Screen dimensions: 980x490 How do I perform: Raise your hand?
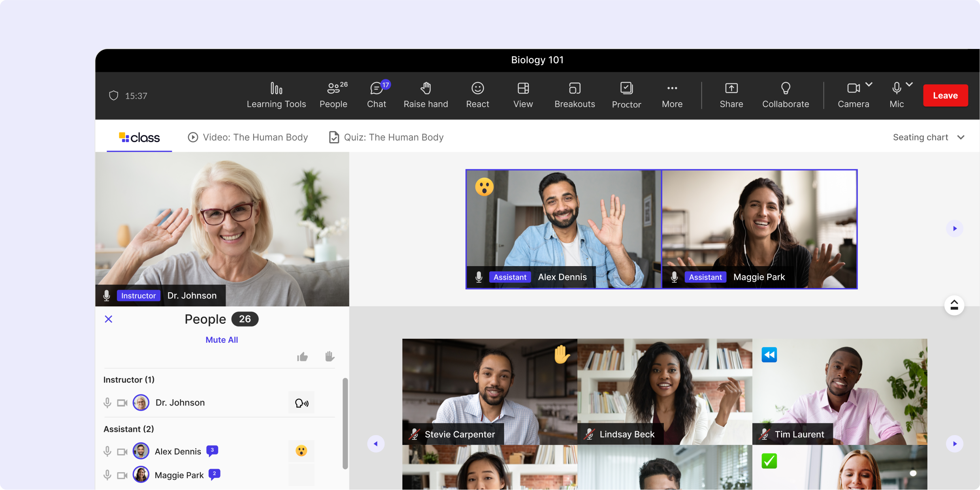pos(426,95)
